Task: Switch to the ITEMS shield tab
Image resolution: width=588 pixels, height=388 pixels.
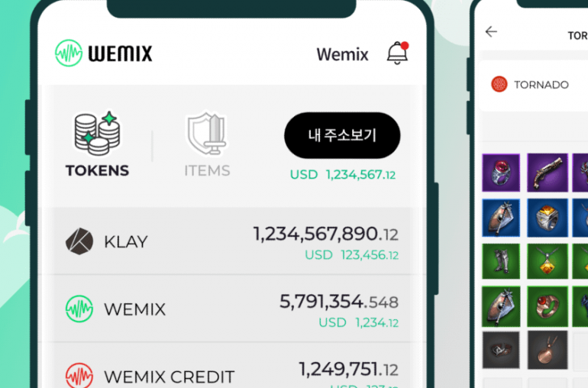Action: (x=207, y=144)
